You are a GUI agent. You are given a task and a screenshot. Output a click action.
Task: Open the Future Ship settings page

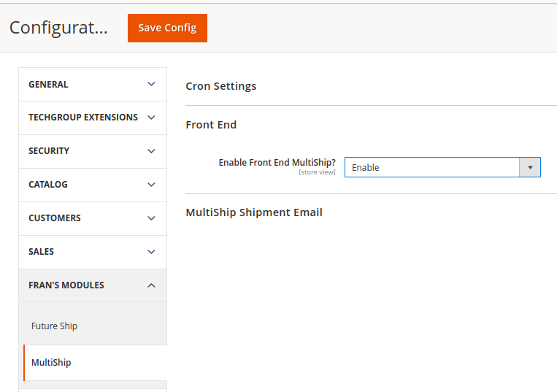(x=55, y=326)
